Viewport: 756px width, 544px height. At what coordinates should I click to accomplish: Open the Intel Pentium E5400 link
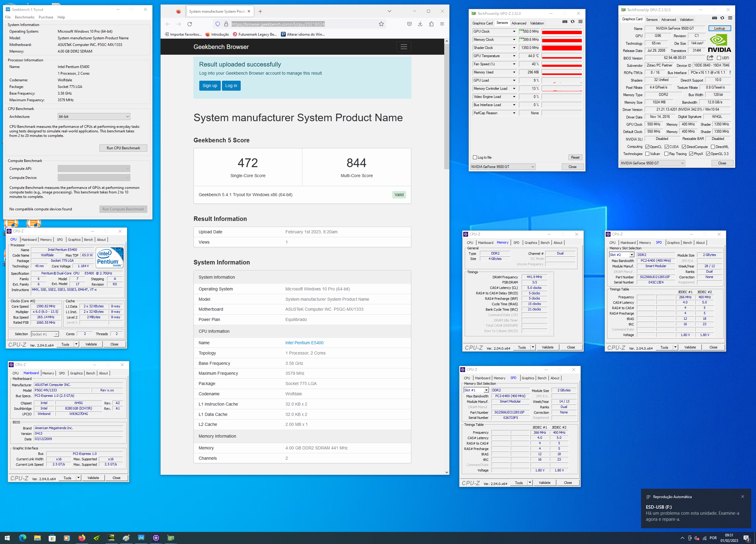(304, 343)
